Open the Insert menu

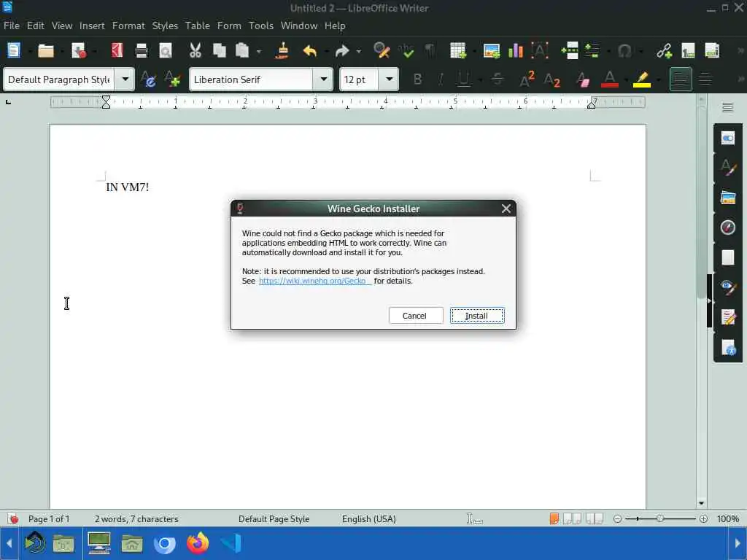coord(92,26)
